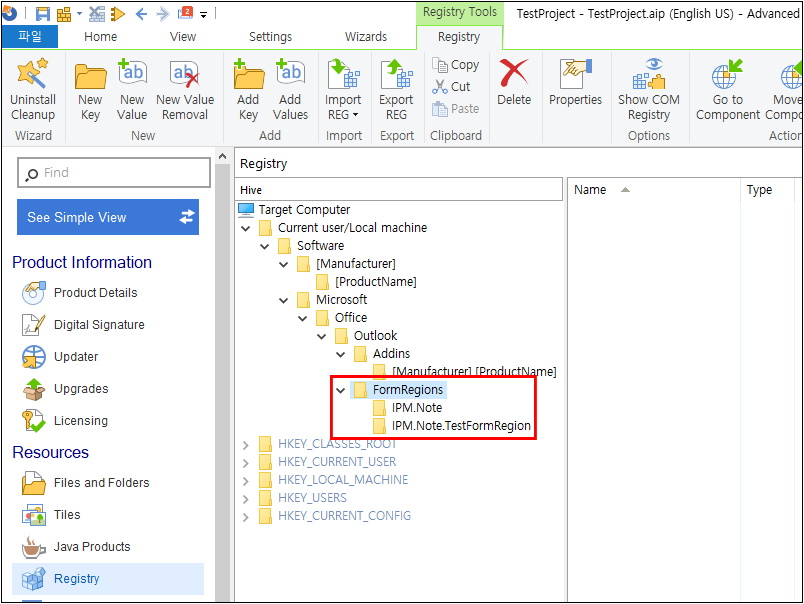Click the build icon in quick toolbar
Viewport: 804px width, 604px height.
point(64,14)
